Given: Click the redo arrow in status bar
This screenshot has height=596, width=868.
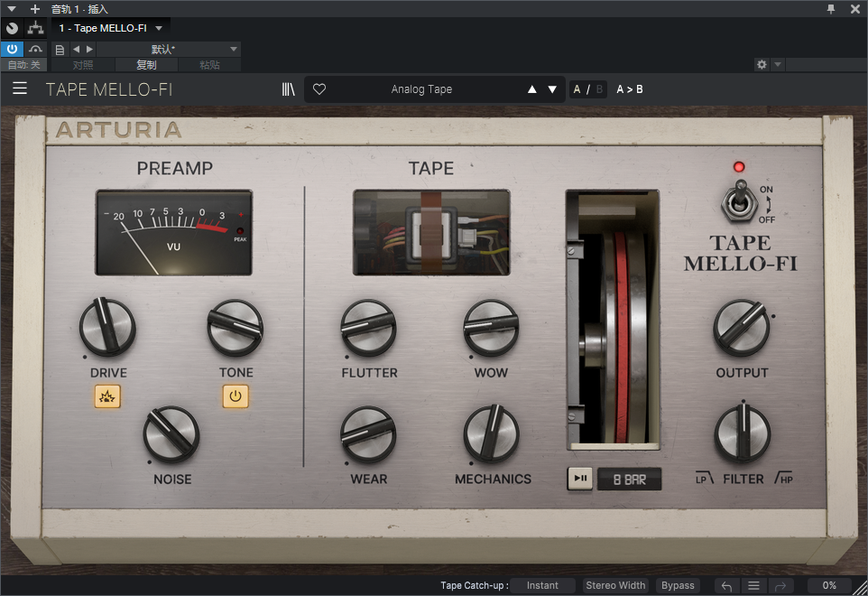Looking at the screenshot, I should click(780, 585).
